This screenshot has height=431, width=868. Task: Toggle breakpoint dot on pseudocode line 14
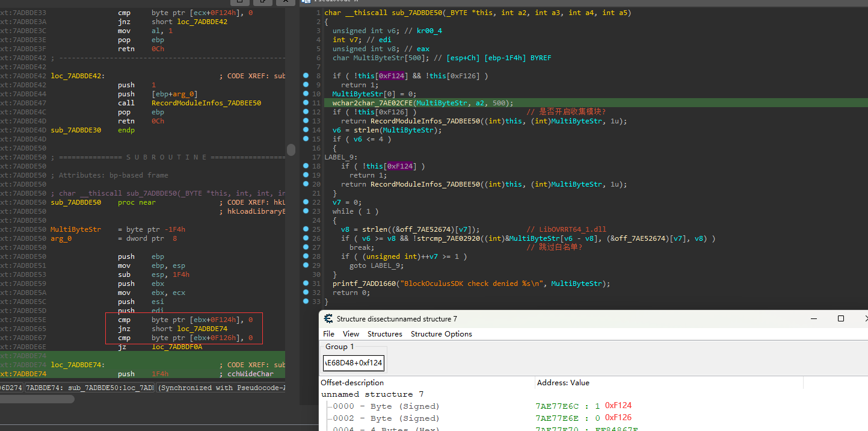coord(306,130)
